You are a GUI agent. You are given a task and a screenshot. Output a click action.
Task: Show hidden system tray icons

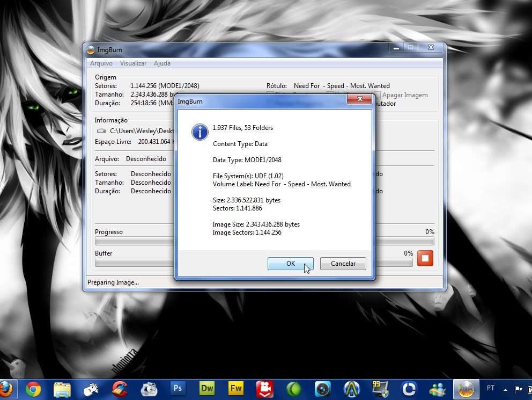[505, 388]
